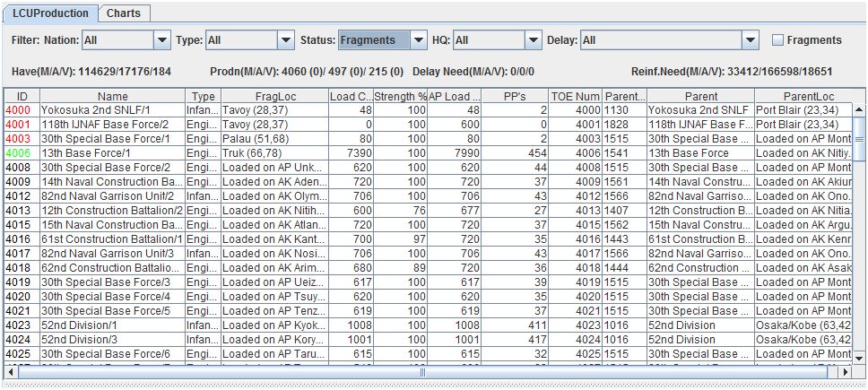Open the Nation filter dropdown

(126, 39)
